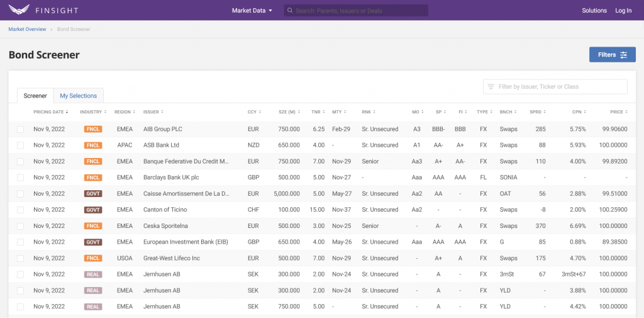Sort table by CCY column

254,112
